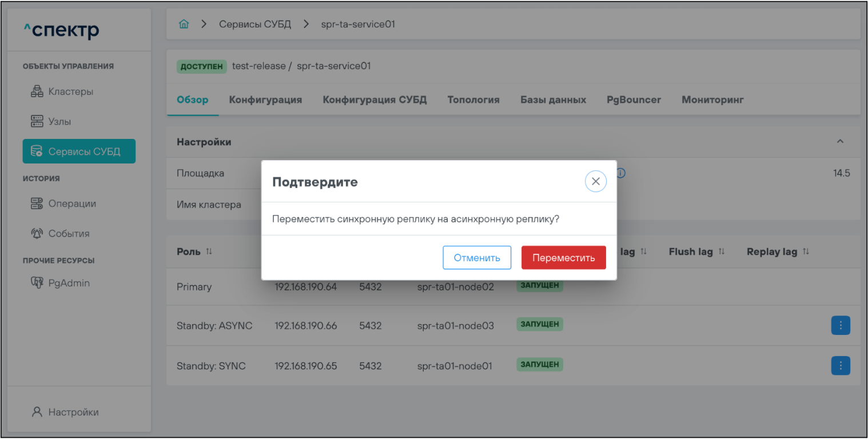This screenshot has width=868, height=439.
Task: Switch to the Топология tab
Action: [473, 100]
